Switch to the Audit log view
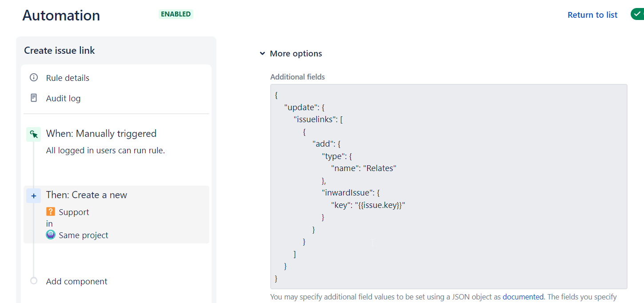 click(x=63, y=98)
